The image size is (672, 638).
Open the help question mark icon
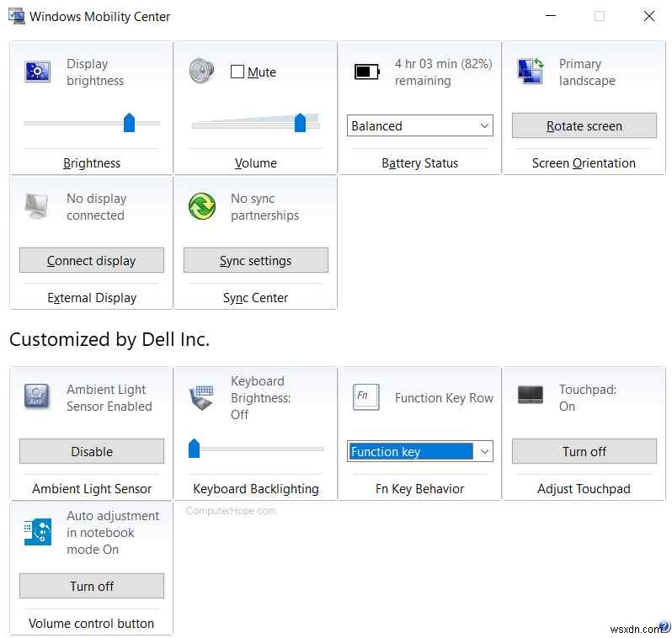[x=665, y=627]
